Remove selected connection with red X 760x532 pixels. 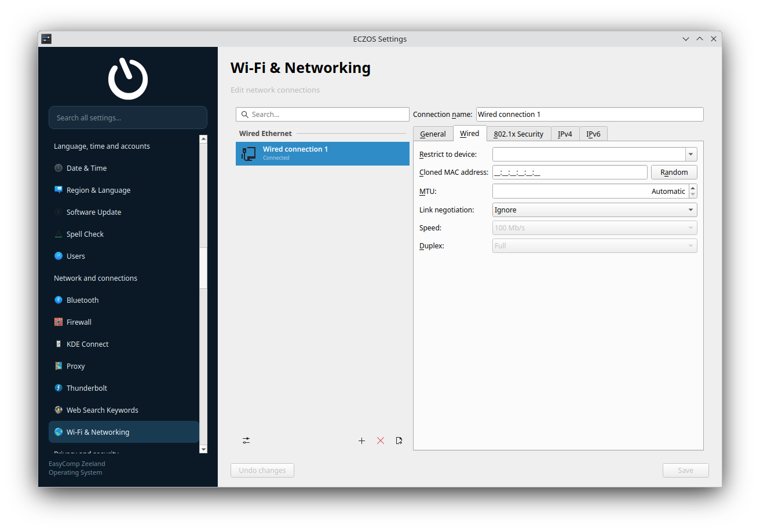point(381,441)
